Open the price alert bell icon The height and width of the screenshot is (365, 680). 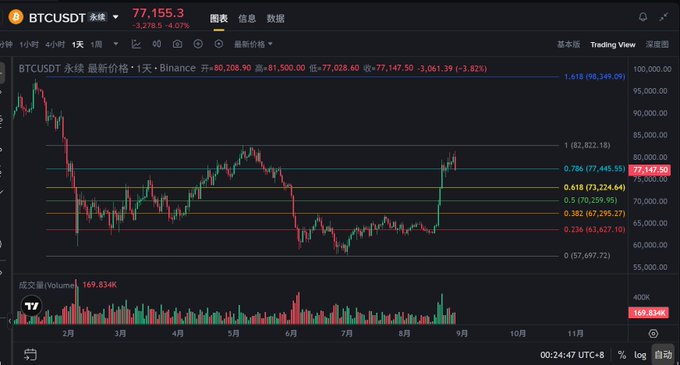643,17
